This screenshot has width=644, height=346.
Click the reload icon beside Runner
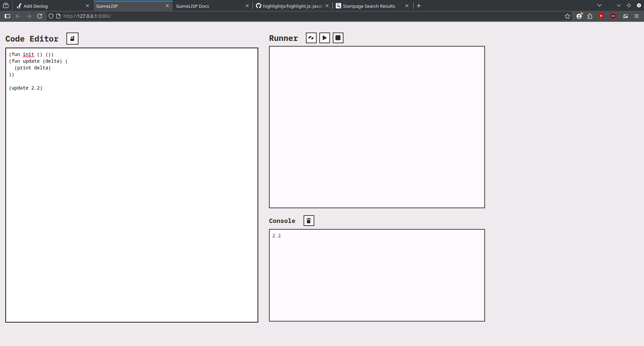311,38
